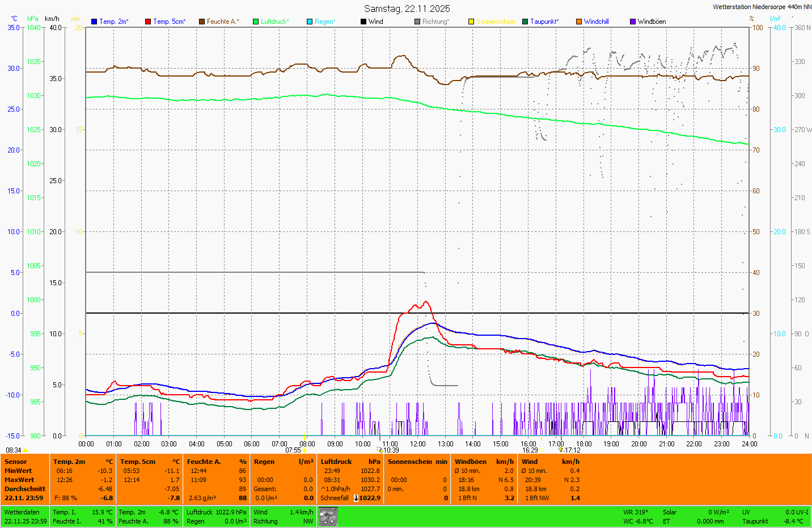The height and width of the screenshot is (528, 812).
Task: Click the red Temp. 5cm legend square
Action: pos(148,22)
